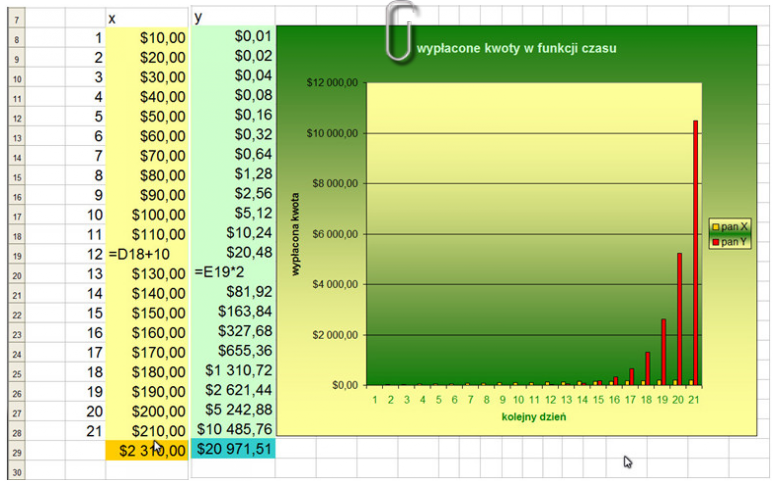The width and height of the screenshot is (777, 485).
Task: Select row header 29
Action: pos(17,451)
